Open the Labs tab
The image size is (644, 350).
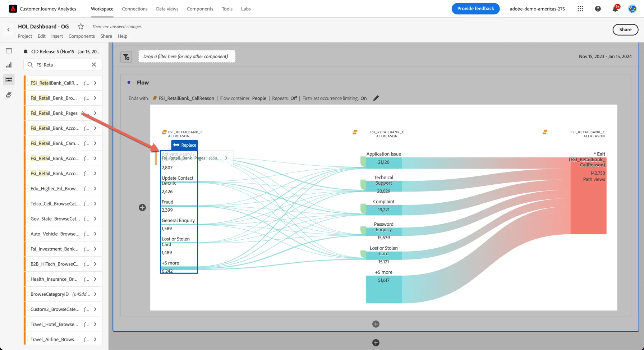[x=246, y=9]
